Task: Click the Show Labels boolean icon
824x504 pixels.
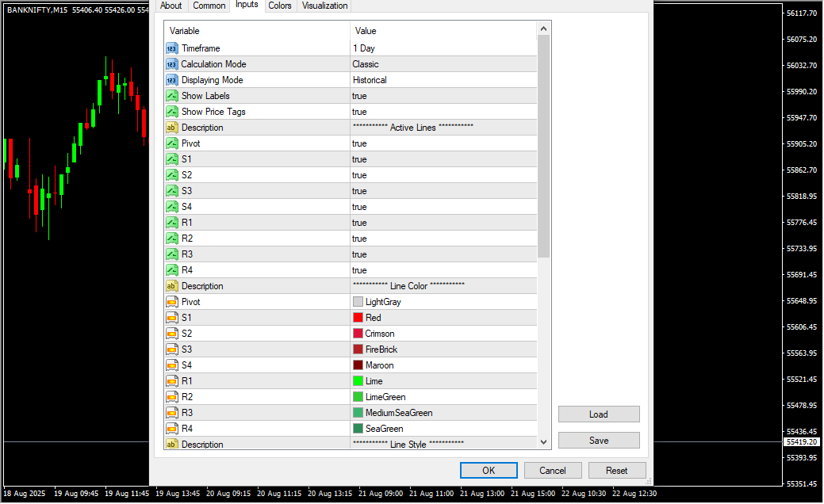Action: 171,96
